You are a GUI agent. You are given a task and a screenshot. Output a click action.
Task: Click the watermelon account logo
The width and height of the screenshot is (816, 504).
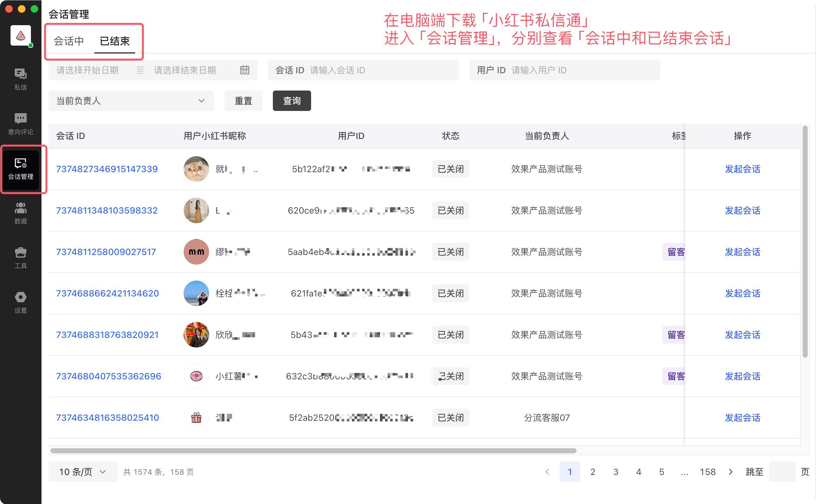pos(21,35)
